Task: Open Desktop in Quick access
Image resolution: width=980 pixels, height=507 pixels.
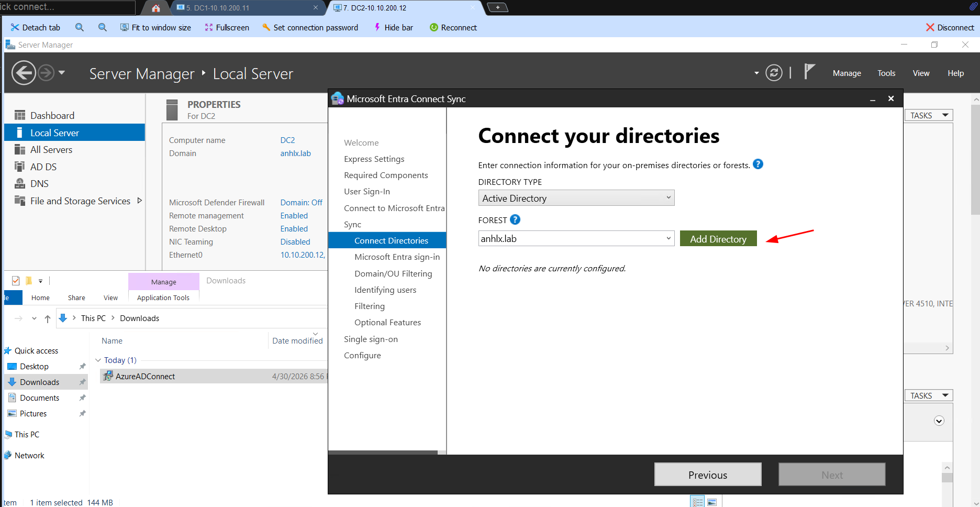Action: (x=34, y=367)
